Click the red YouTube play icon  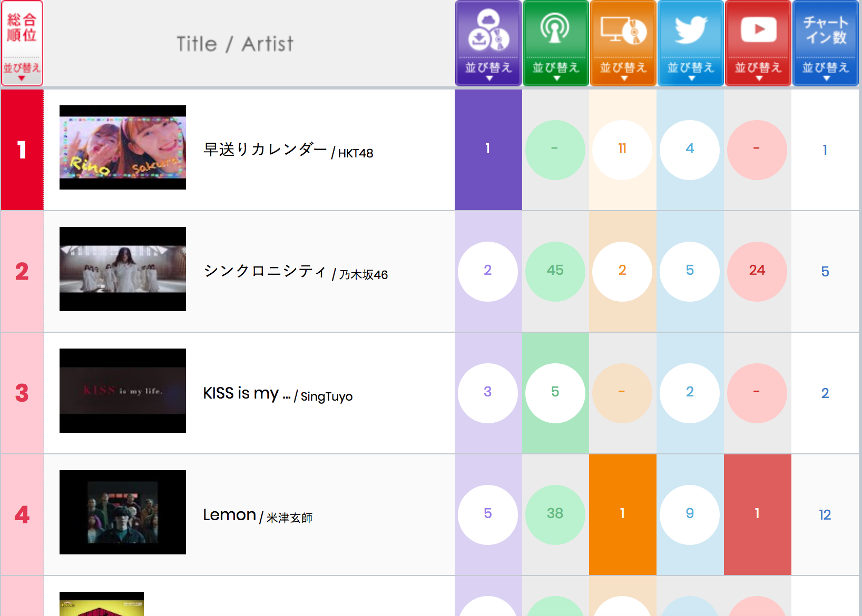pos(758,29)
